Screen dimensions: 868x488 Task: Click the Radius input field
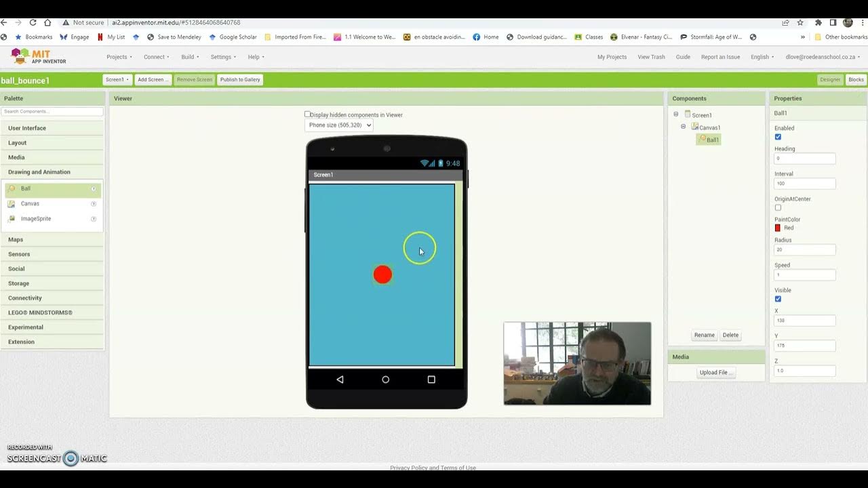(805, 249)
